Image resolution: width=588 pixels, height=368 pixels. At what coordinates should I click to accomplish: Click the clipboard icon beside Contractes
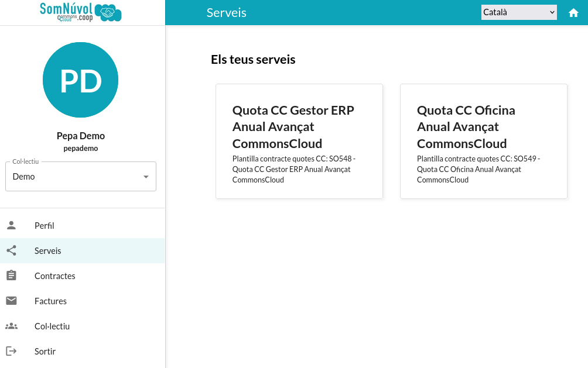click(11, 276)
